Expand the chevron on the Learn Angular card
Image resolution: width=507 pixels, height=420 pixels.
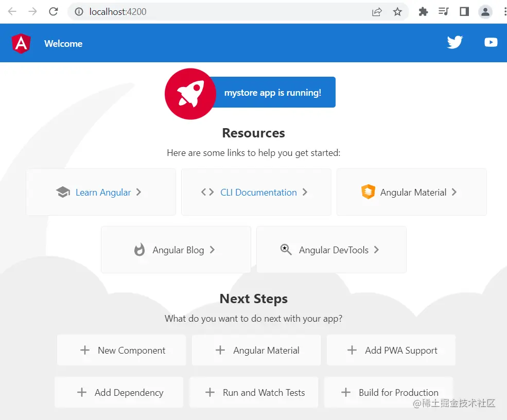138,192
